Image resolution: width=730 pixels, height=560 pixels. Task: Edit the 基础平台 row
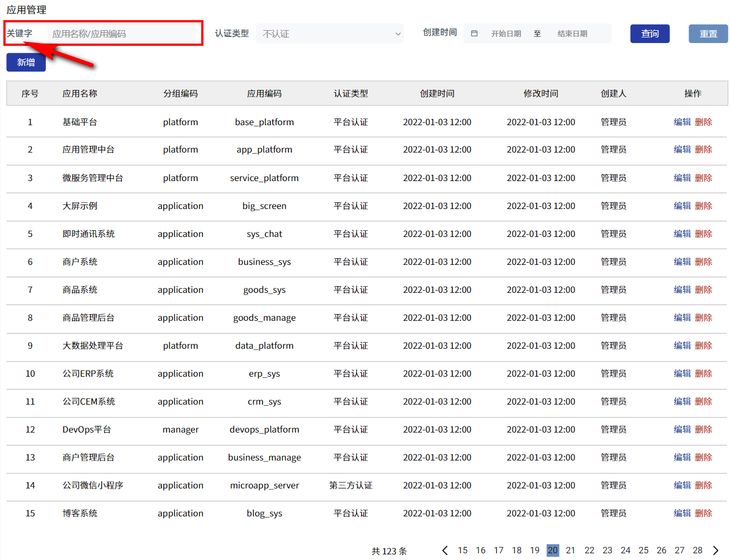(682, 122)
